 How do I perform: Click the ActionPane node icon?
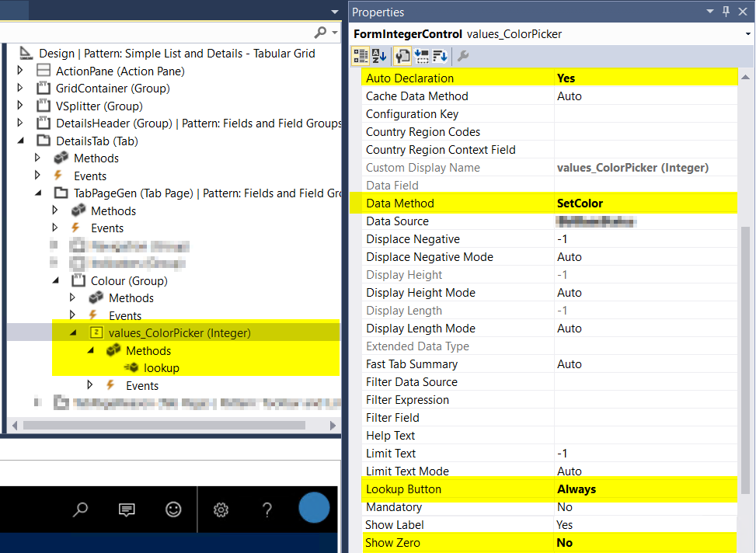pos(44,71)
